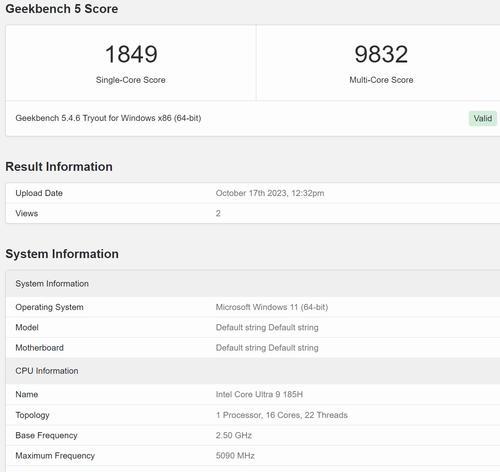Click the Result Information heading
The width and height of the screenshot is (500, 472).
(x=59, y=166)
